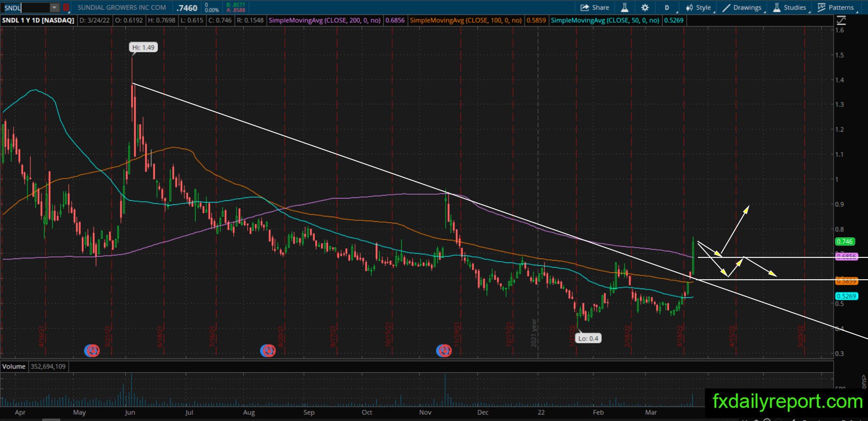
Task: Click the R: 0.1548 range value
Action: (x=250, y=20)
